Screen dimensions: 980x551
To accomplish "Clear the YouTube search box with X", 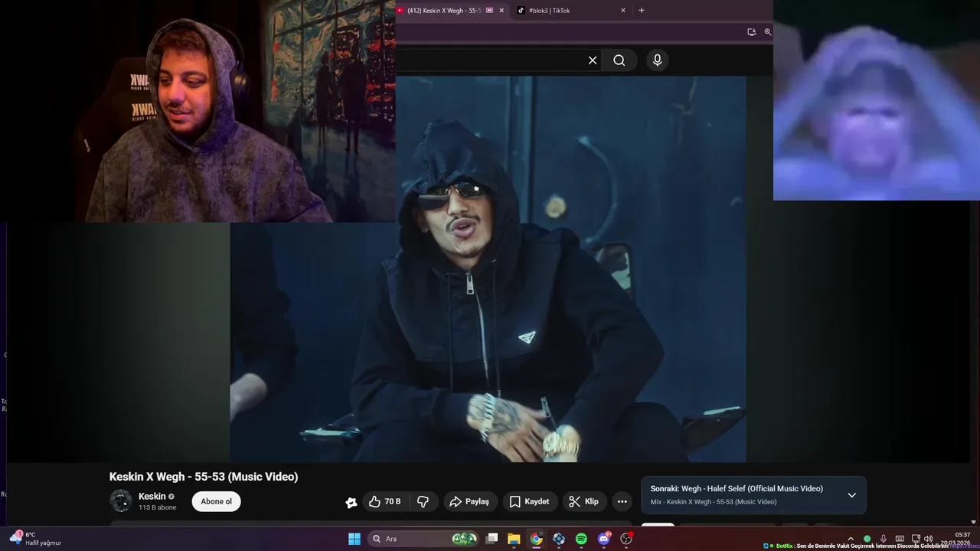I will (x=592, y=60).
